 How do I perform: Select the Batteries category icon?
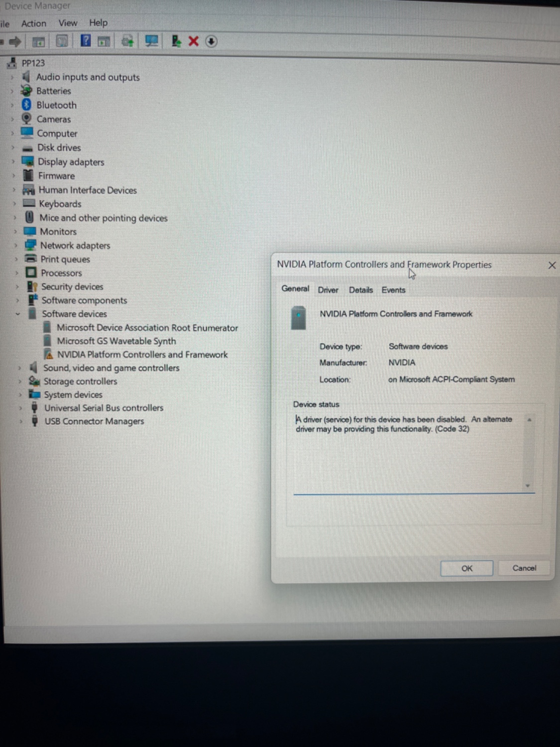(x=26, y=91)
